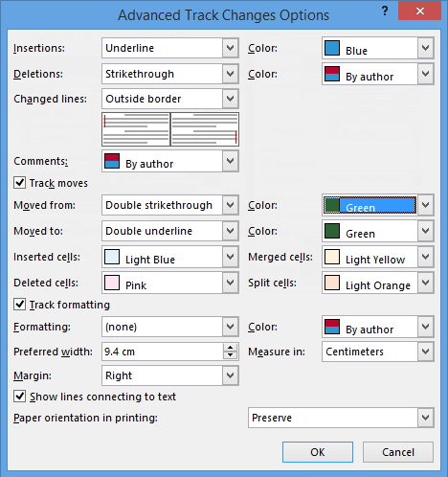This screenshot has width=448, height=477.
Task: Uncheck the Track moves checkbox
Action: [x=19, y=183]
